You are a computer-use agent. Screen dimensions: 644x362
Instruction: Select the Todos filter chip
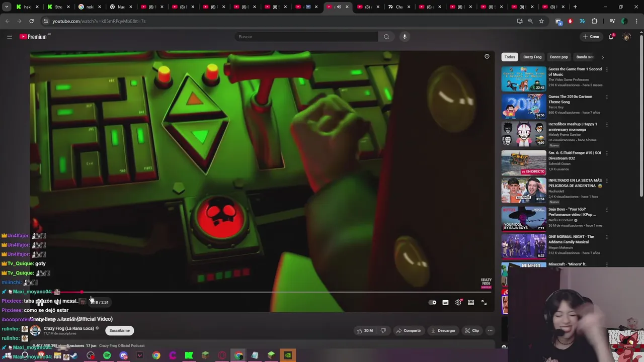(510, 57)
